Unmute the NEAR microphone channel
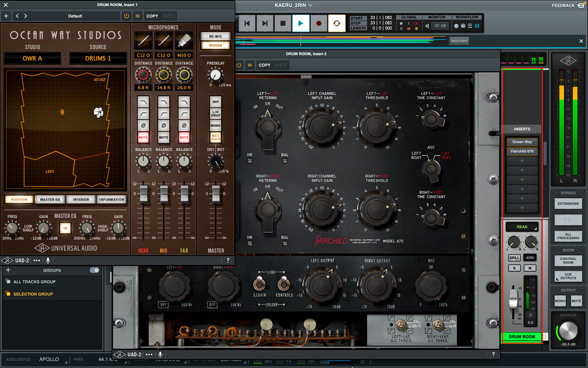The width and height of the screenshot is (588, 368). click(x=143, y=137)
